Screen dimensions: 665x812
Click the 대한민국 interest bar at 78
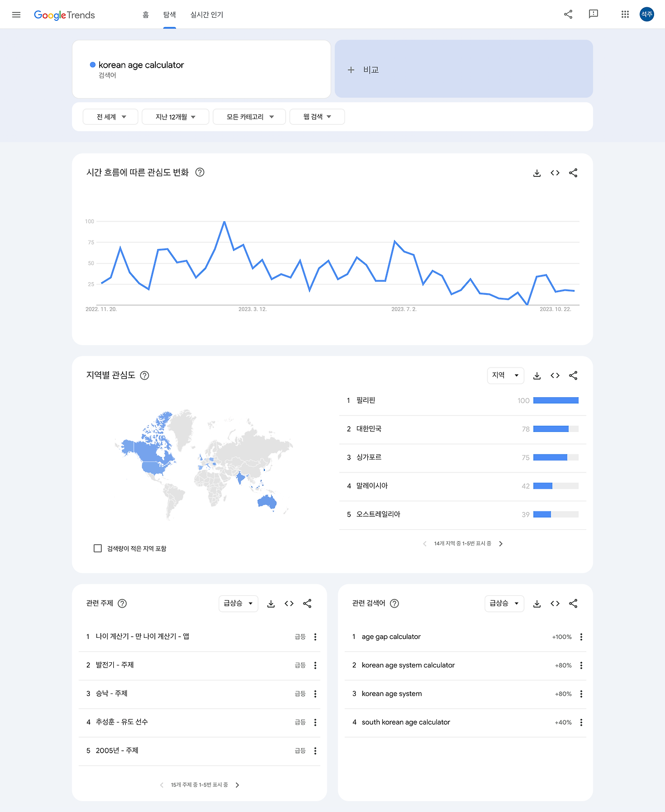click(x=551, y=429)
